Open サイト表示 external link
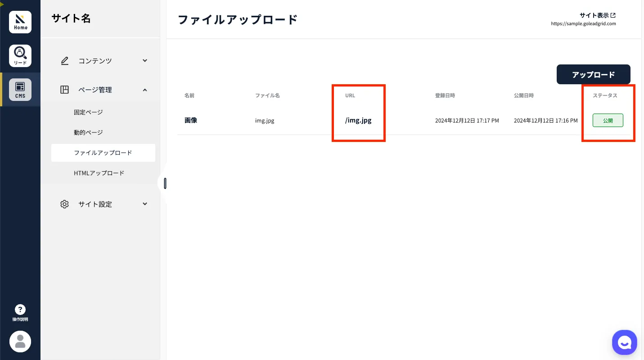The image size is (644, 360). pyautogui.click(x=597, y=15)
